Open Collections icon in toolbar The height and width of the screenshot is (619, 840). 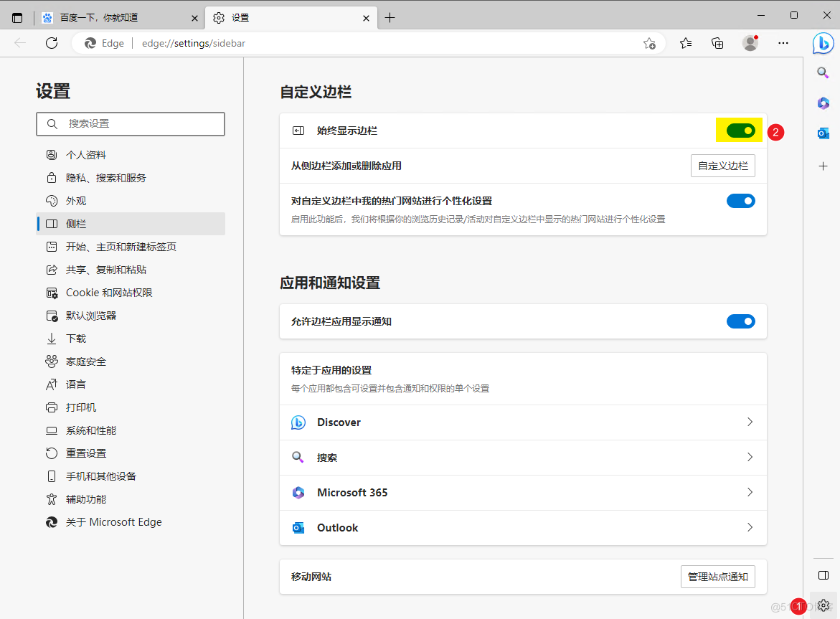[717, 43]
